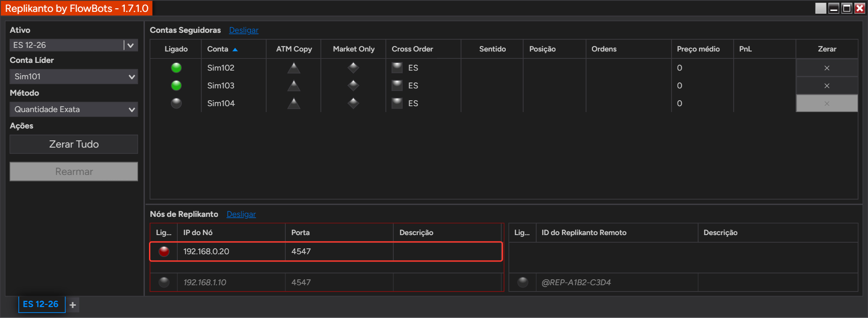Click the Zerar Tudo button
Screen dimensions: 868x318
click(x=74, y=144)
